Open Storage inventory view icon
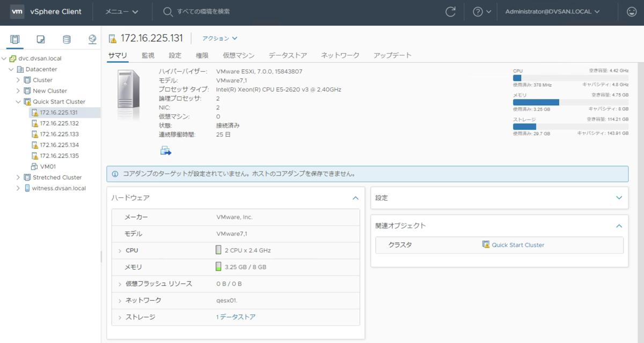Viewport: 644px width, 343px height. [67, 39]
